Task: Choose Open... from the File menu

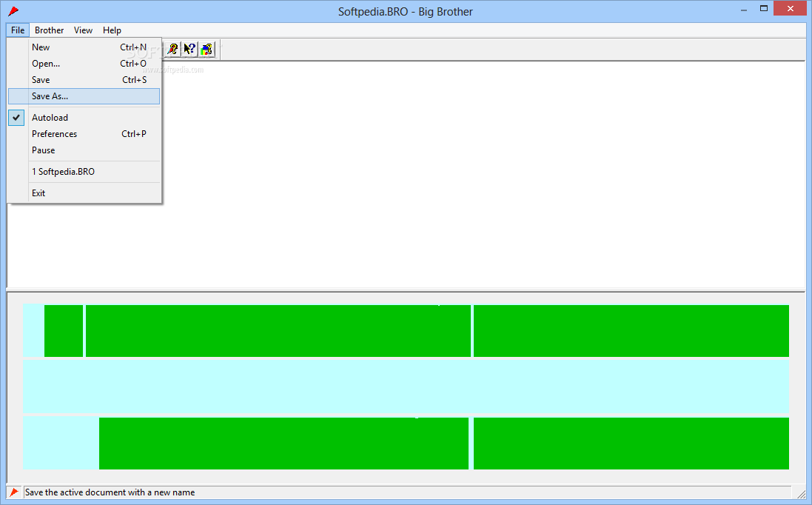Action: click(x=84, y=64)
